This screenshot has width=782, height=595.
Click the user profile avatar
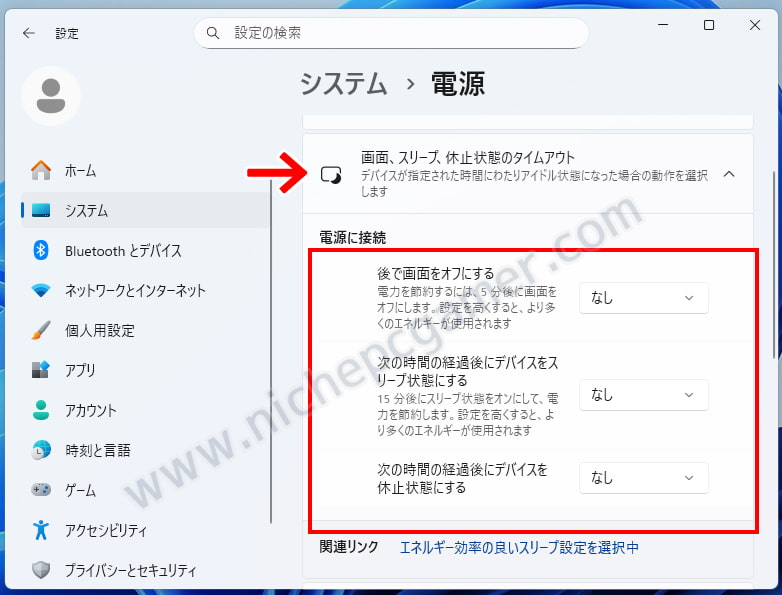tap(50, 95)
